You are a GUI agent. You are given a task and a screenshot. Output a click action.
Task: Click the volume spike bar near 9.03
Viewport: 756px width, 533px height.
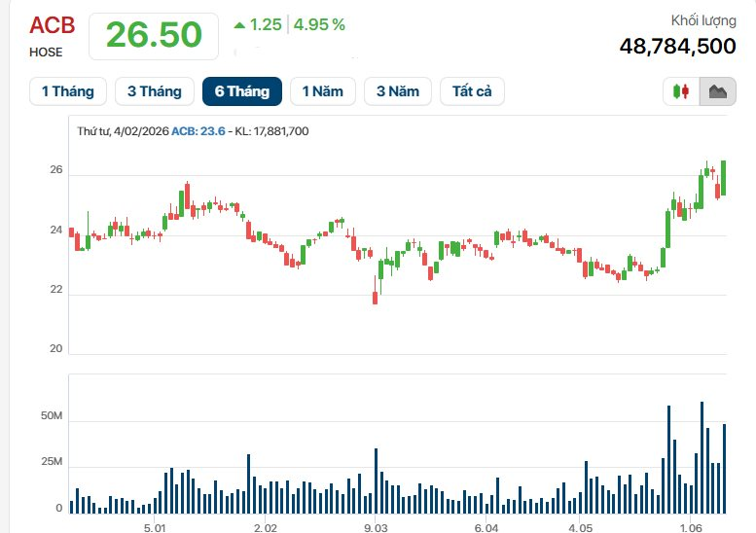click(377, 480)
